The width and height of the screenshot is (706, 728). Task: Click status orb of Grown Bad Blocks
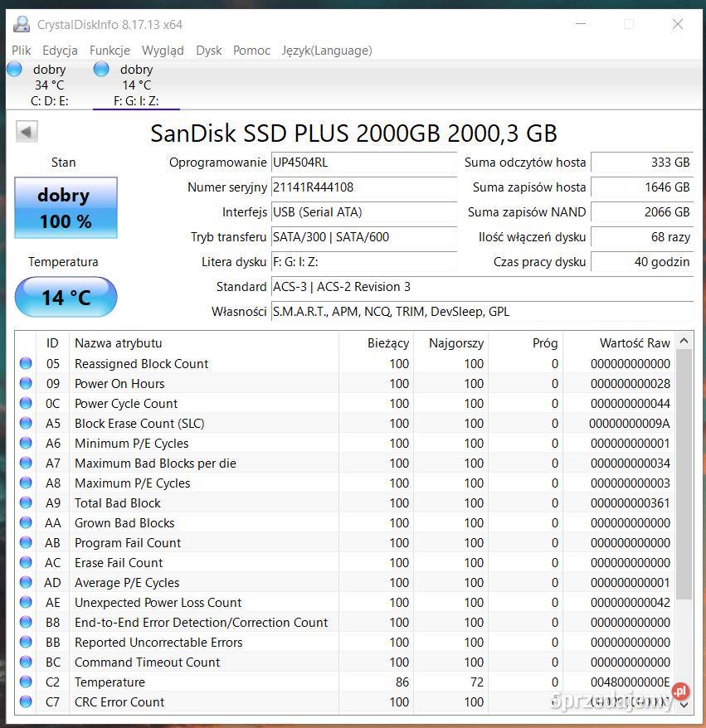[26, 523]
